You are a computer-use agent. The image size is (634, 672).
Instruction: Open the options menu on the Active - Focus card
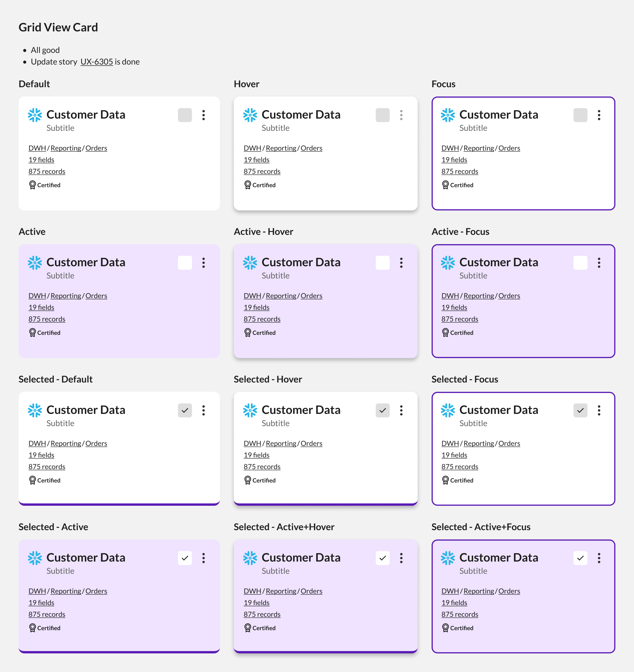[599, 263]
